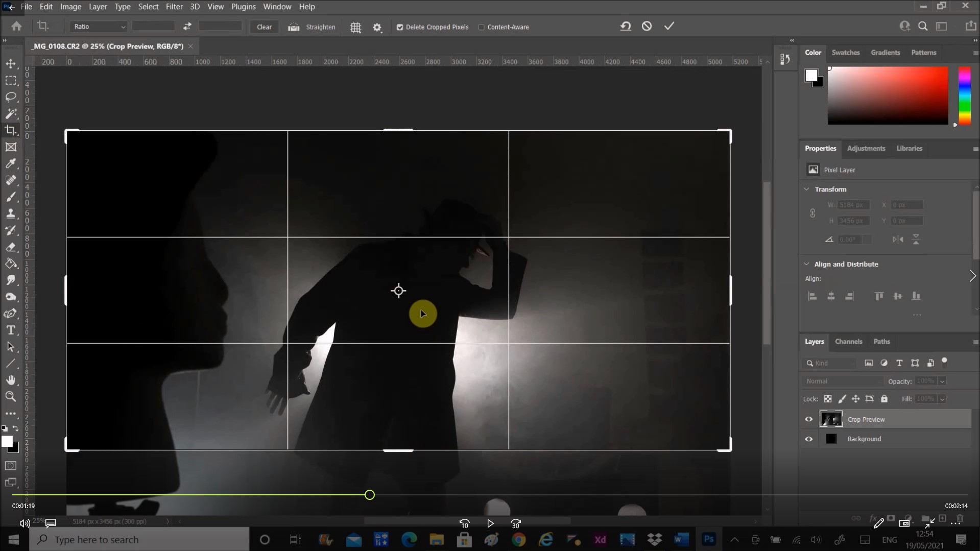Select the Move tool
The image size is (980, 551).
[x=11, y=63]
